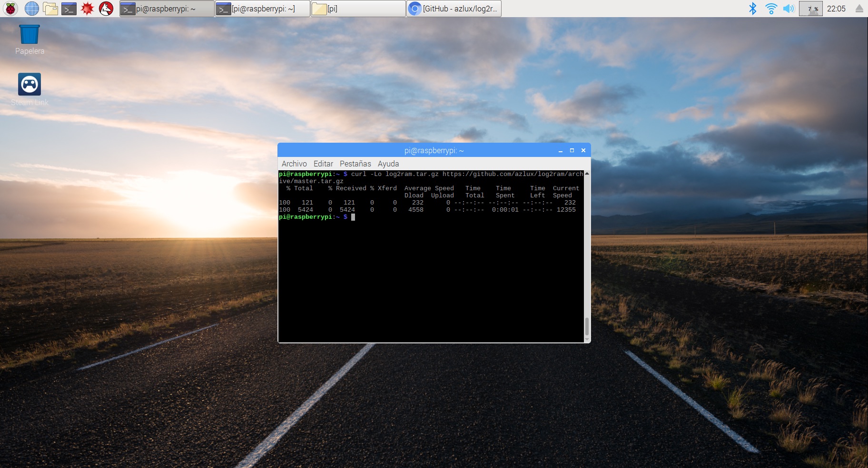The width and height of the screenshot is (868, 468).
Task: Click the terminal scrollbar thumb
Action: pos(587,326)
